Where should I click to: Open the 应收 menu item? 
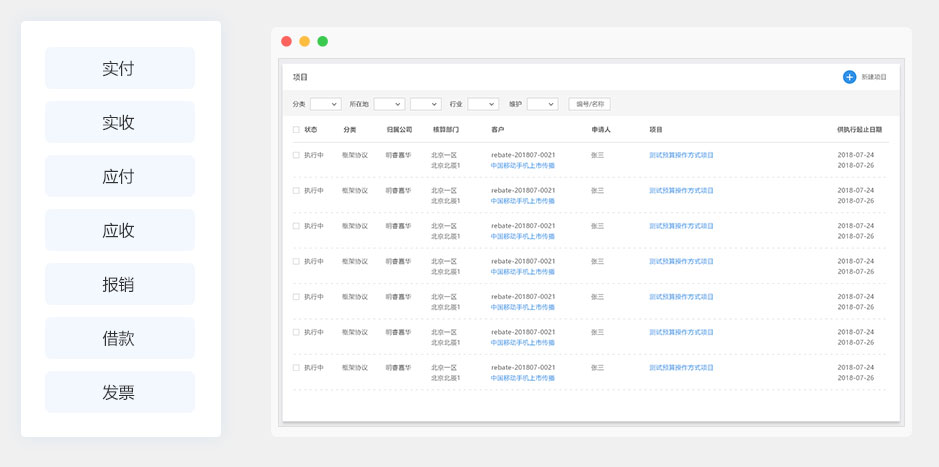pyautogui.click(x=119, y=230)
